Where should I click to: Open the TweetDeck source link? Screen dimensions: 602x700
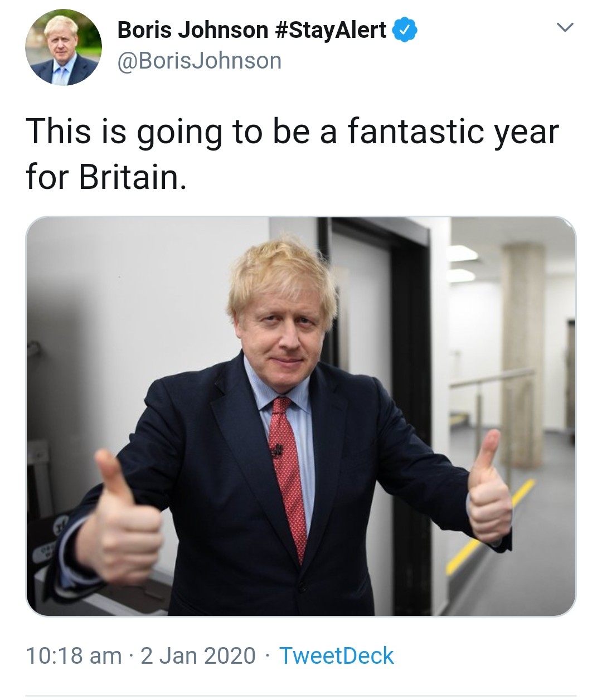click(x=336, y=655)
